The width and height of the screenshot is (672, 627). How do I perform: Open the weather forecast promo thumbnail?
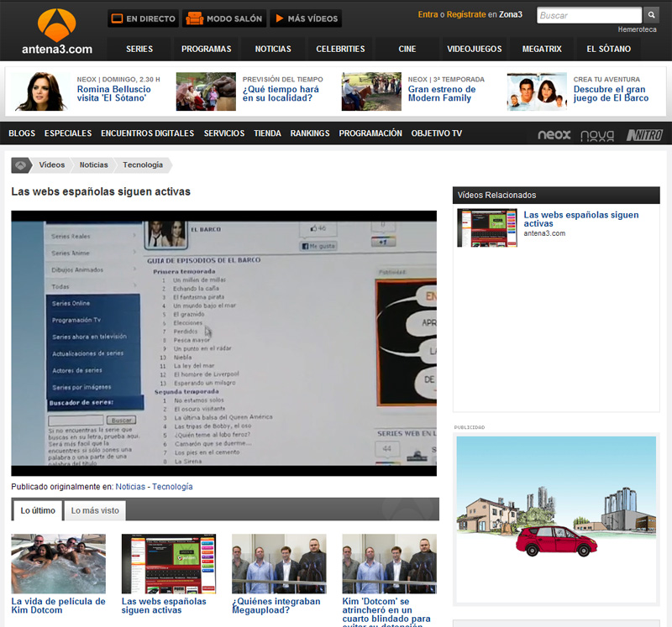point(206,91)
